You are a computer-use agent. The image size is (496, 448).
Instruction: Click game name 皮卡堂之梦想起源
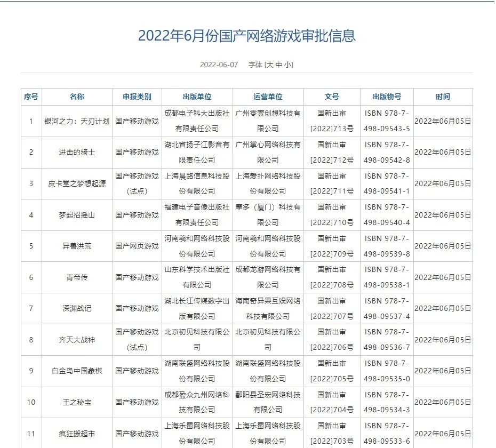(77, 183)
